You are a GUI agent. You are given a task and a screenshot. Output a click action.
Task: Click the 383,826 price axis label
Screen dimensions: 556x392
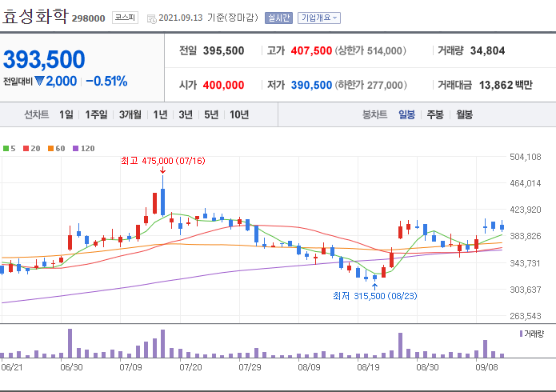tap(525, 236)
